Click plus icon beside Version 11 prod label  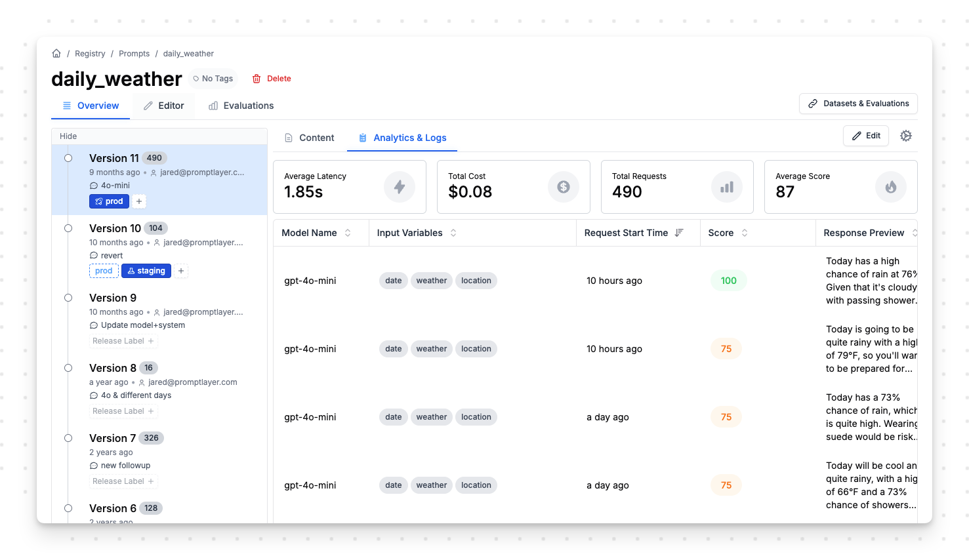pos(139,201)
